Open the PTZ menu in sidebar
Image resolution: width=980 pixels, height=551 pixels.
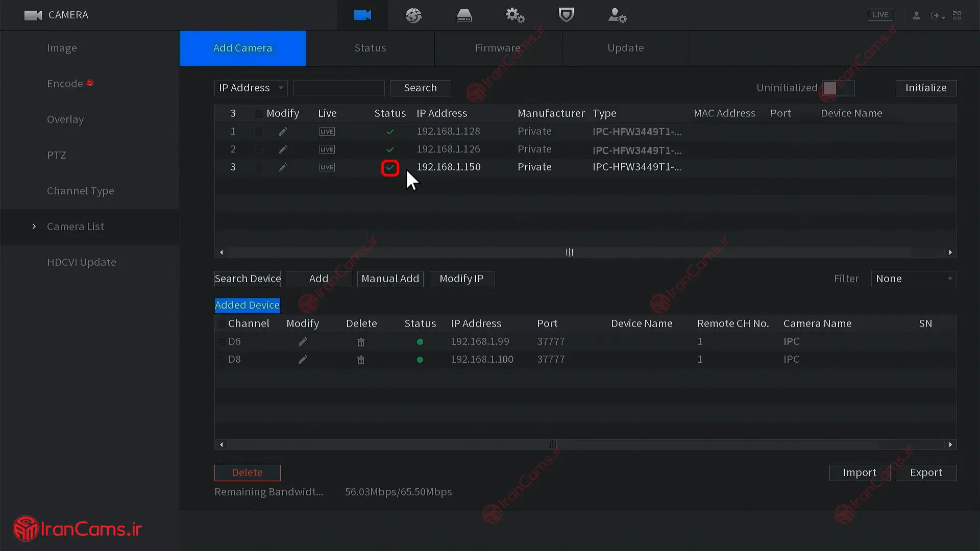click(57, 155)
